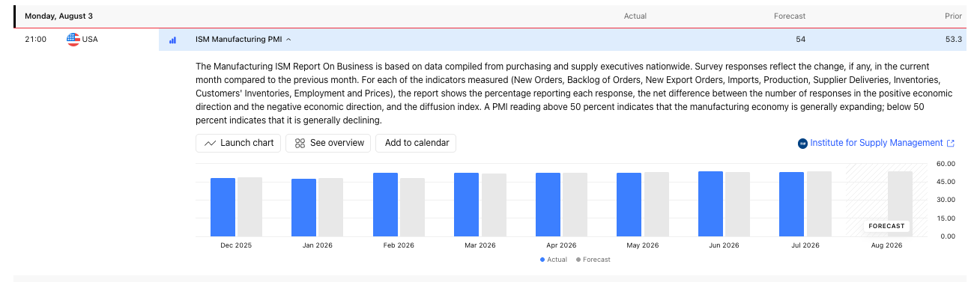Click the blue Dec 2025 actual bar

click(x=223, y=207)
